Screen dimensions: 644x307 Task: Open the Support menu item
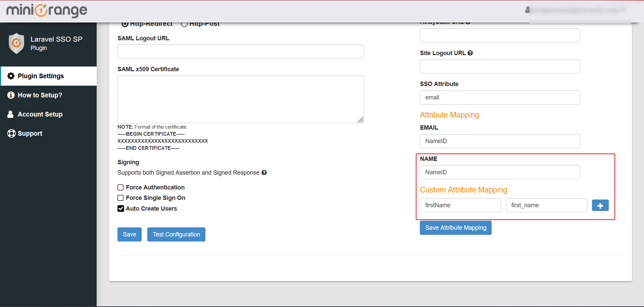(49, 133)
